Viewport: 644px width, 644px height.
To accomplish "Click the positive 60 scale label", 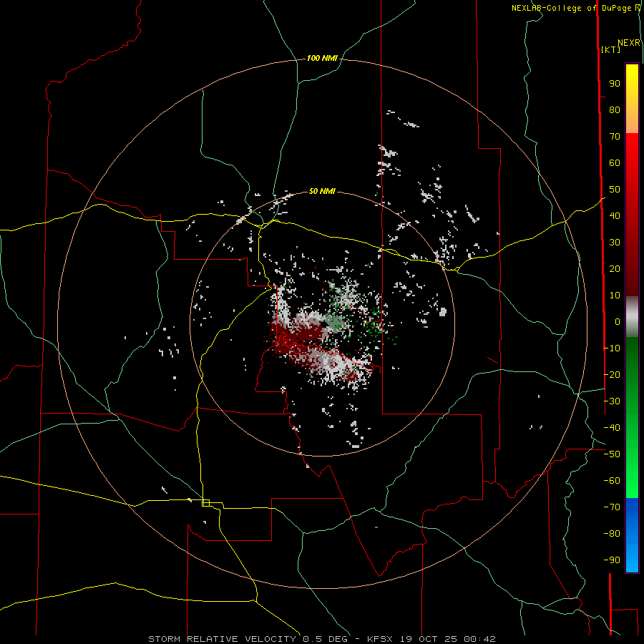I will [615, 163].
